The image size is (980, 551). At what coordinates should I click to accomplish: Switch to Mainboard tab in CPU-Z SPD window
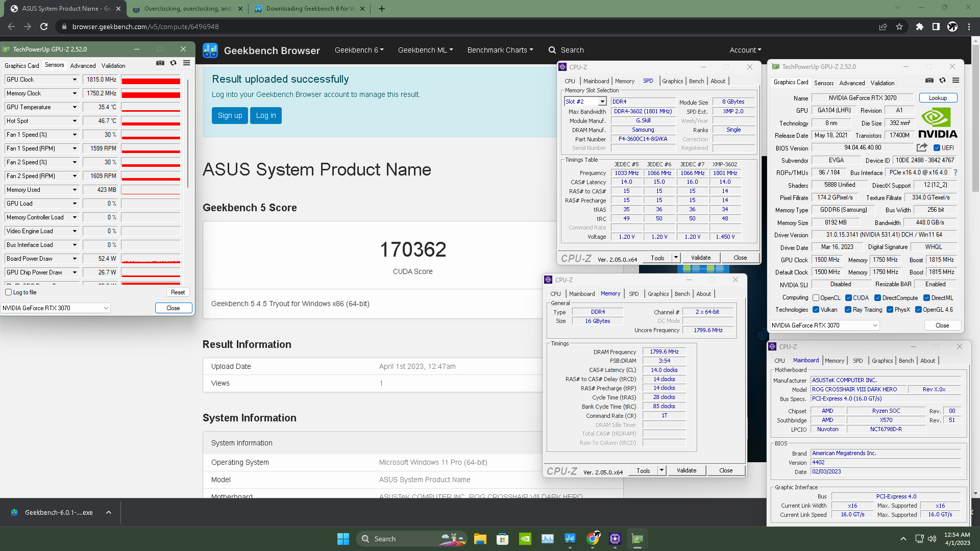pos(596,81)
